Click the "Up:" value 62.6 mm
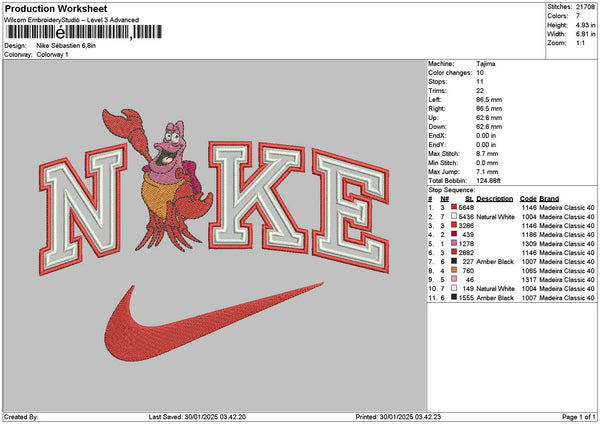This screenshot has width=600, height=424. (489, 117)
